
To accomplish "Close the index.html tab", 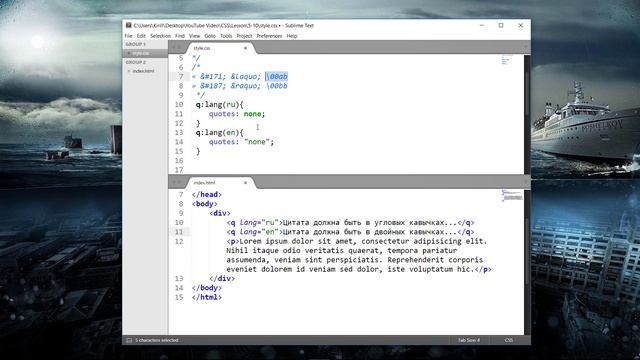I will pos(245,183).
